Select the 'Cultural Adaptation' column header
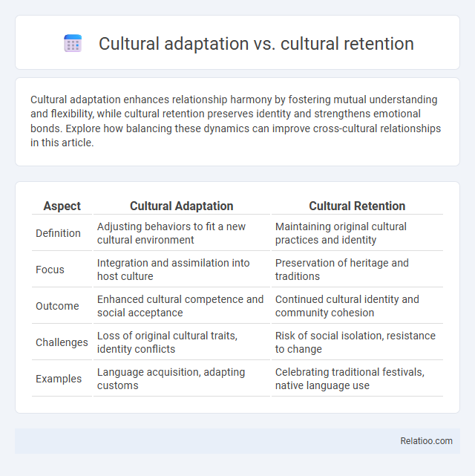 [181, 206]
